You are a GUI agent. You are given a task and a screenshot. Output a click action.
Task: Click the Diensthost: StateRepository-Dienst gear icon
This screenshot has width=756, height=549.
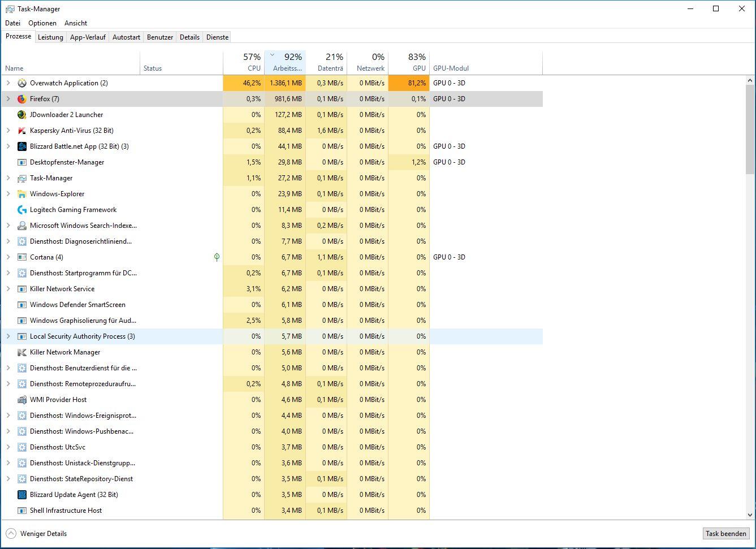click(21, 479)
